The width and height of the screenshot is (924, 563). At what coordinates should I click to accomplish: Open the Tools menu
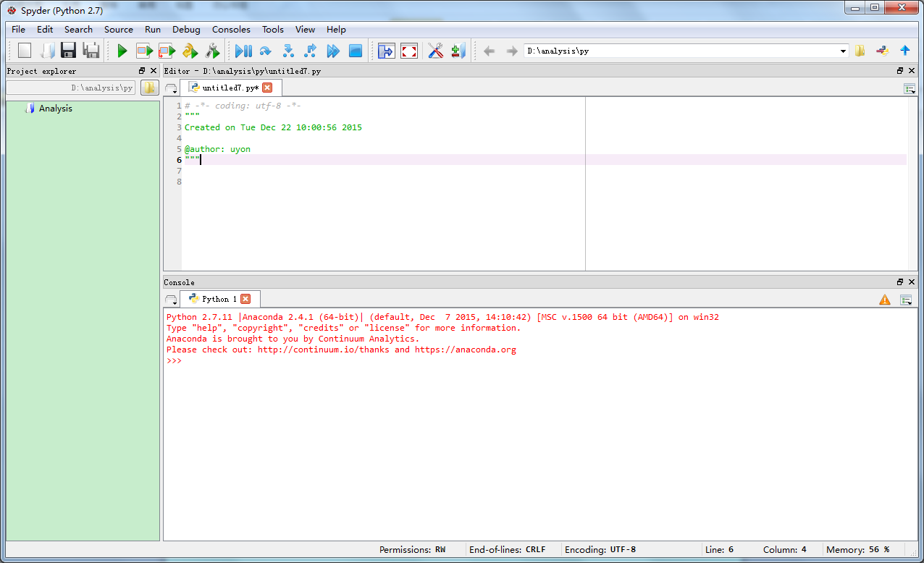pyautogui.click(x=273, y=30)
